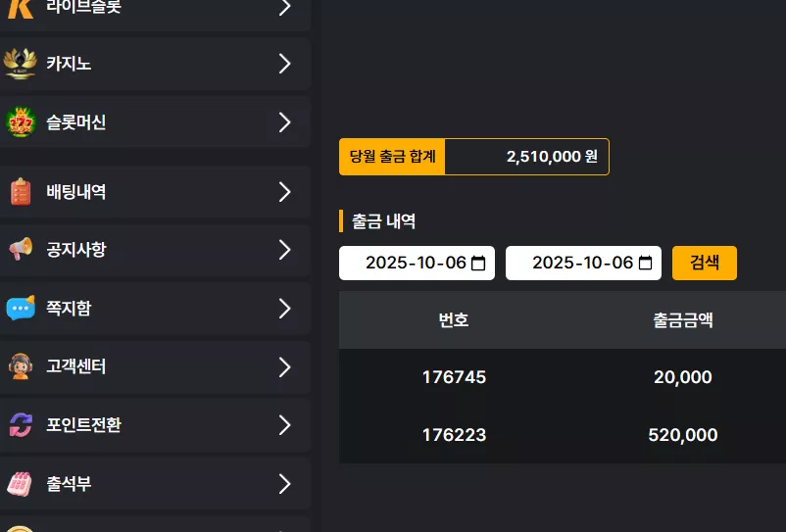The image size is (786, 532).
Task: Expand the 카지노 menu chevron
Action: (285, 64)
